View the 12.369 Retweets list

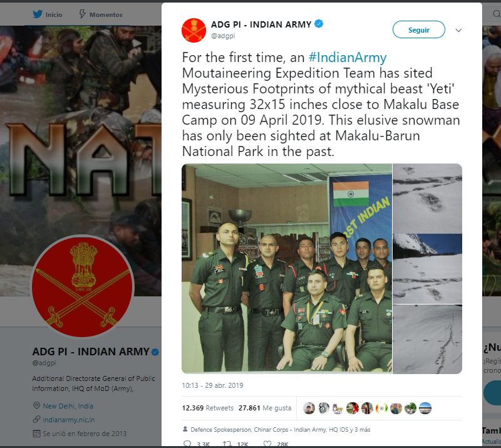pyautogui.click(x=208, y=408)
